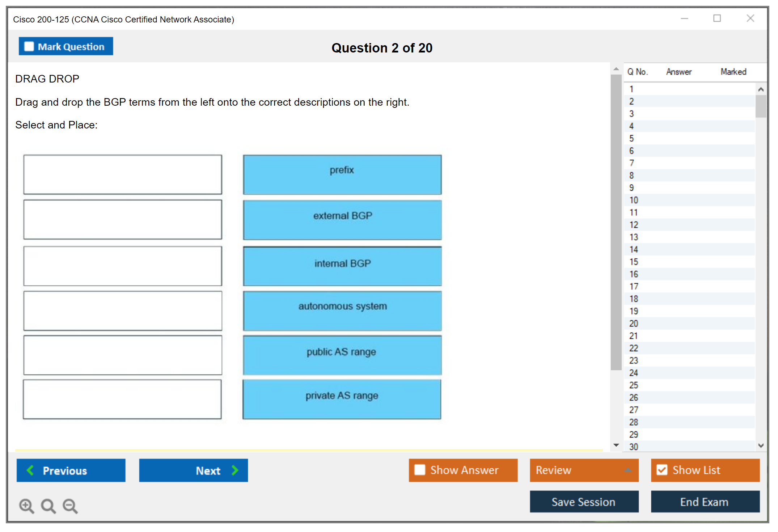This screenshot has width=778, height=532.
Task: Click the zoom in magnifier icon
Action: [x=26, y=506]
